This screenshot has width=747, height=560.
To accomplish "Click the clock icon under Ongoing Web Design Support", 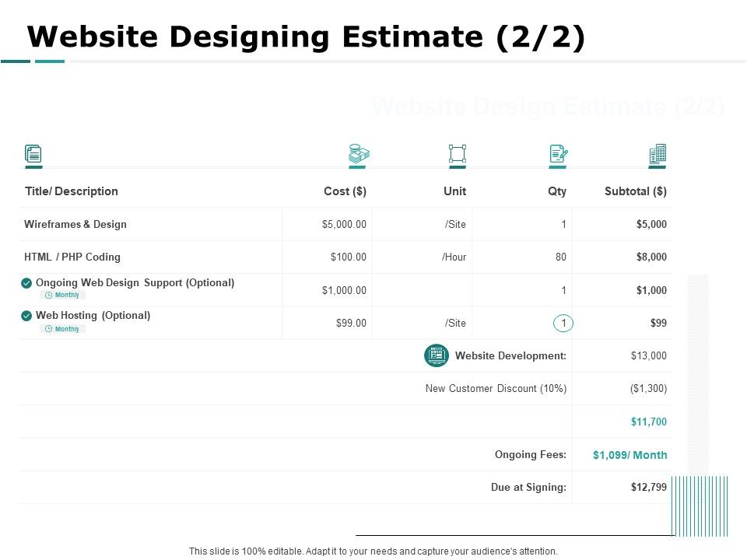I will [49, 295].
